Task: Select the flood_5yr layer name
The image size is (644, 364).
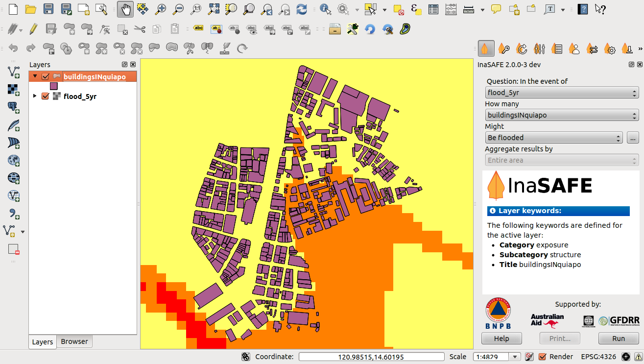Action: (x=80, y=97)
